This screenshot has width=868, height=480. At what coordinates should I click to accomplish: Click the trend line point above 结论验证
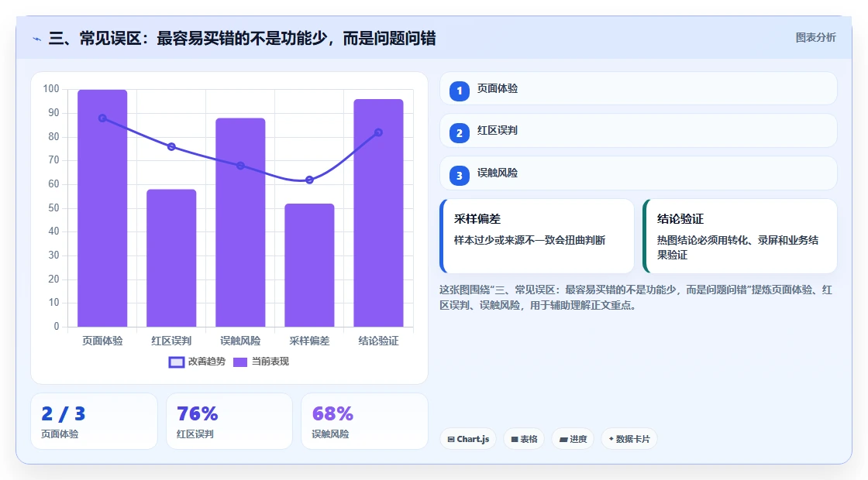379,132
